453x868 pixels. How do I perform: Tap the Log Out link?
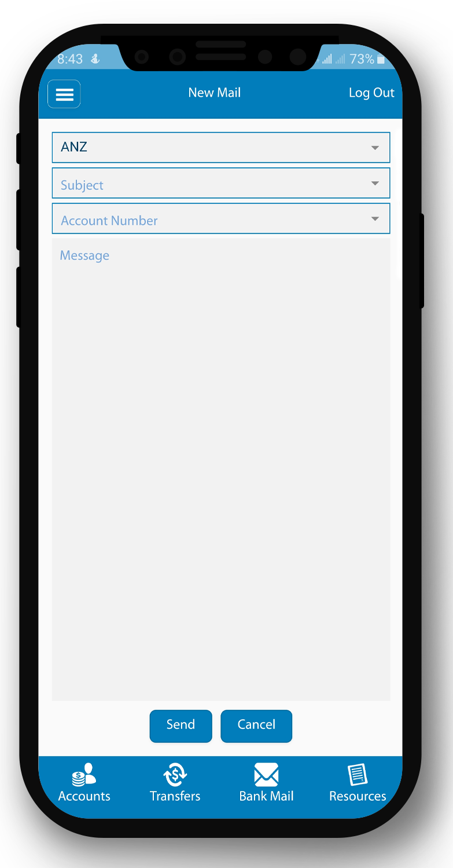[x=371, y=93]
